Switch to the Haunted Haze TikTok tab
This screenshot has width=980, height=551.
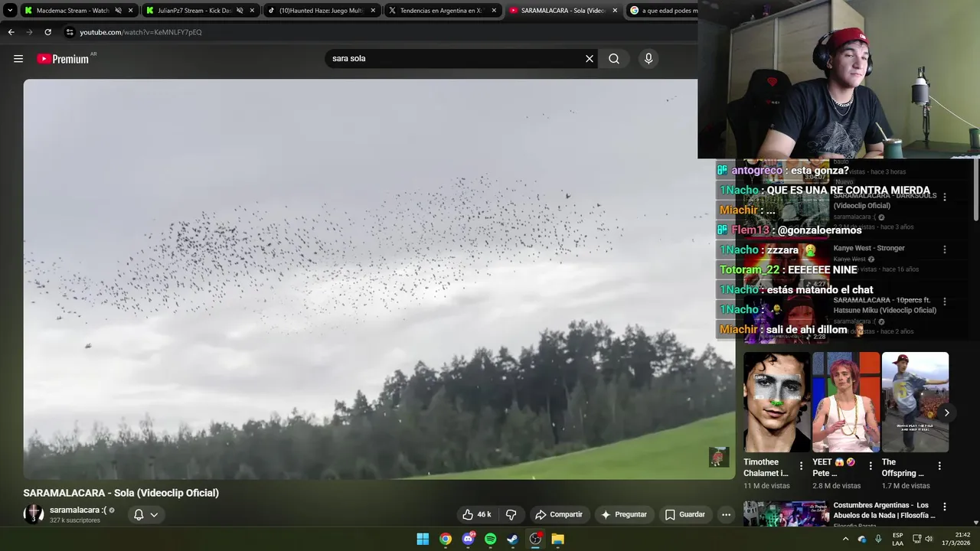point(322,11)
